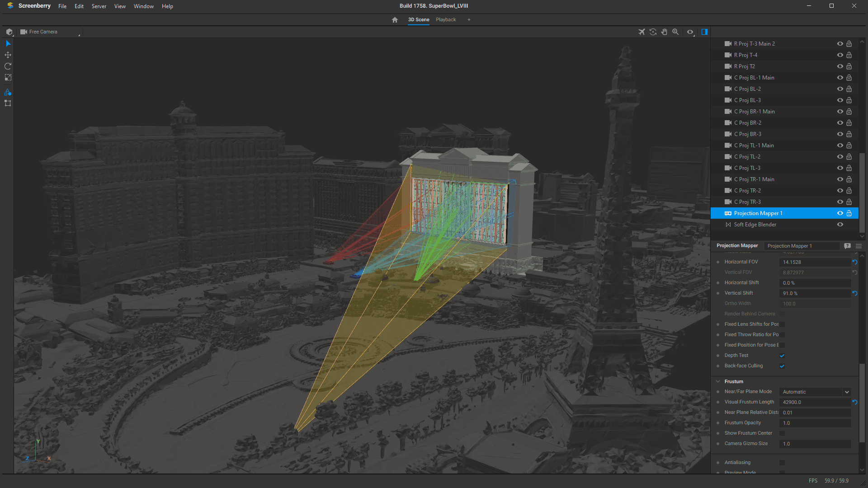Collapse the Frustum section

[x=718, y=381]
